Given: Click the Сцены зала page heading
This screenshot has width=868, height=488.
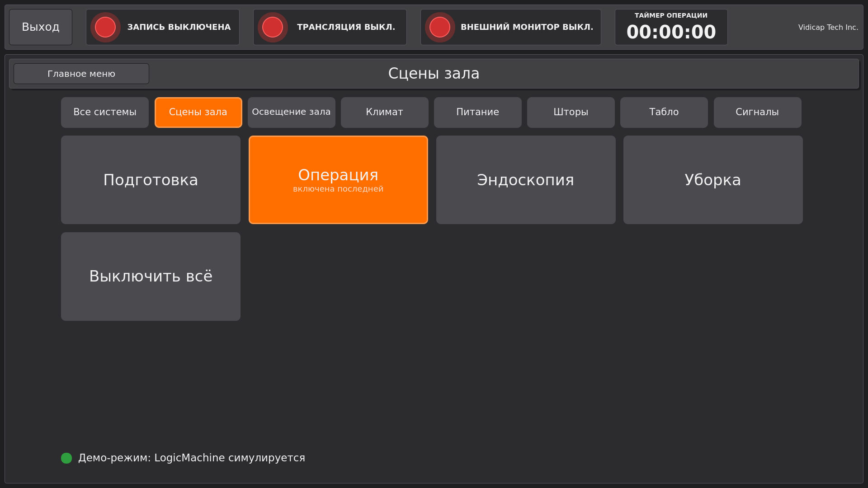Looking at the screenshot, I should point(434,74).
